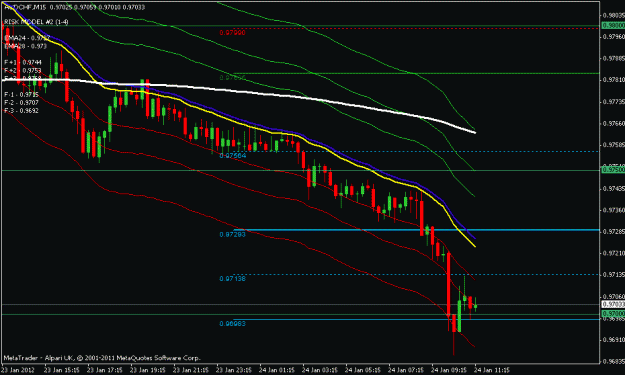
Task: Click the F-2 - 0.9707 label
Action: point(22,103)
